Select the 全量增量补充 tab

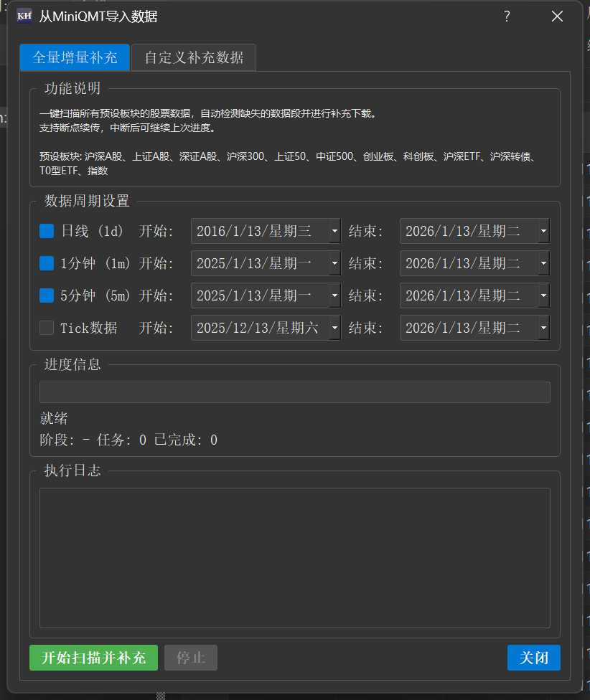click(75, 57)
